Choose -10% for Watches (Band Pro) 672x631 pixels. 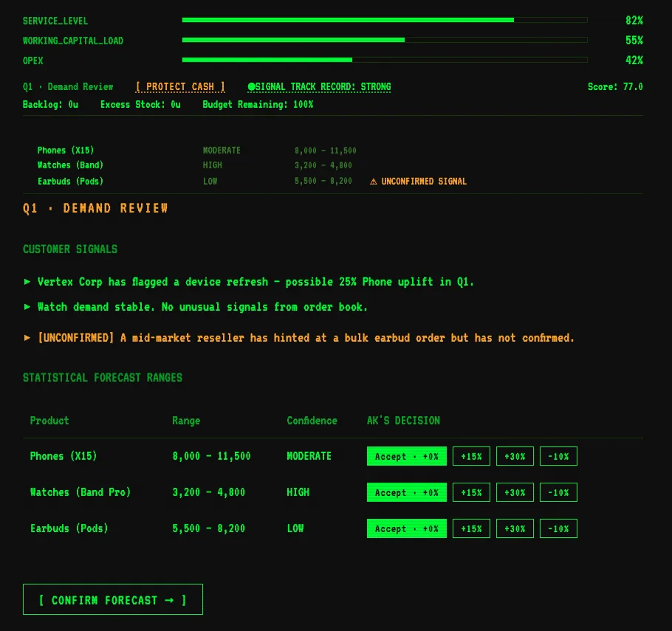click(x=558, y=492)
